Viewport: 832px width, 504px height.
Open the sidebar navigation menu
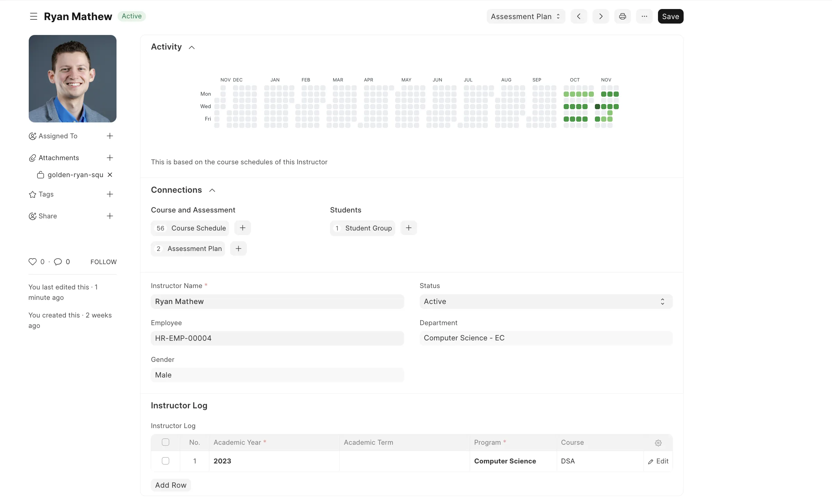33,16
